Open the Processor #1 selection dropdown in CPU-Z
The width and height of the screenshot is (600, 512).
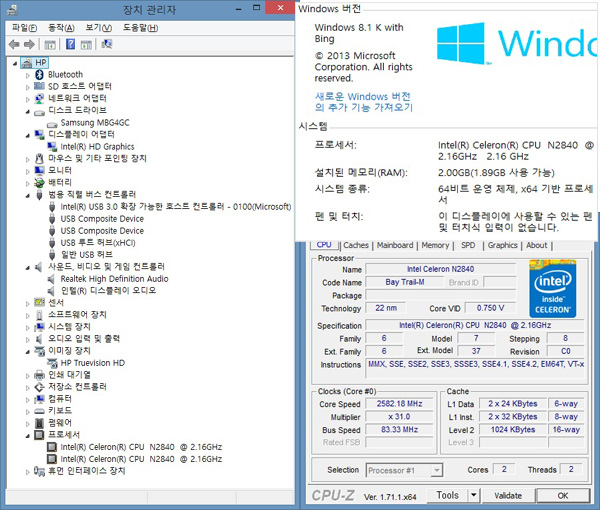pos(437,470)
